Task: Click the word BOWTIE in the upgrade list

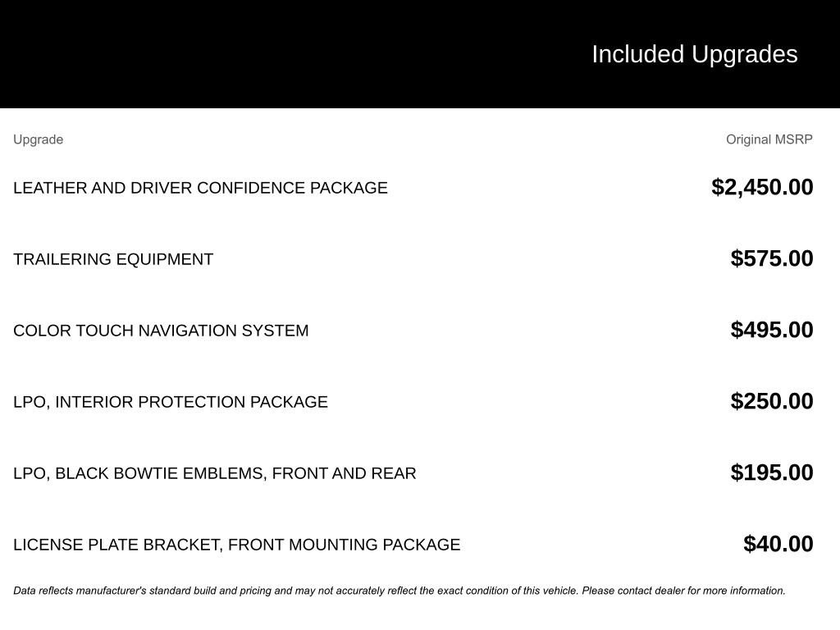Action: coord(145,473)
